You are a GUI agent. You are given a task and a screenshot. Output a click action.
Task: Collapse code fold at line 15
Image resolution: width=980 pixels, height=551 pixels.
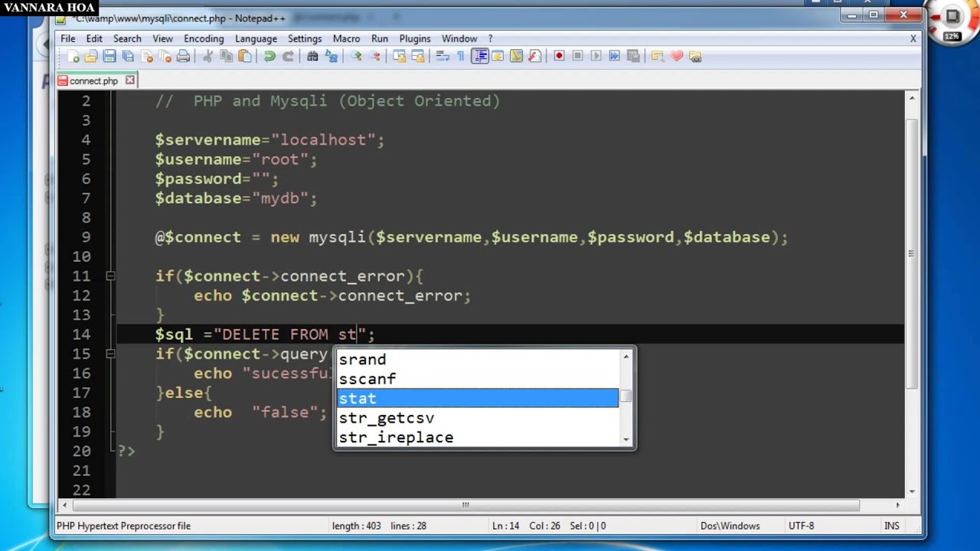(110, 354)
